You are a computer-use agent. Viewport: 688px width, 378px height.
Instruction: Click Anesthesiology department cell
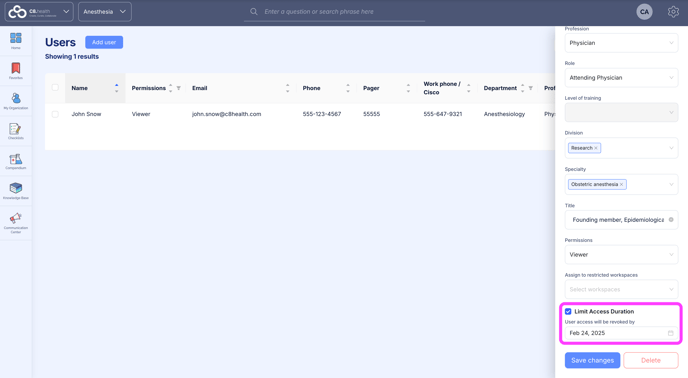(x=504, y=114)
